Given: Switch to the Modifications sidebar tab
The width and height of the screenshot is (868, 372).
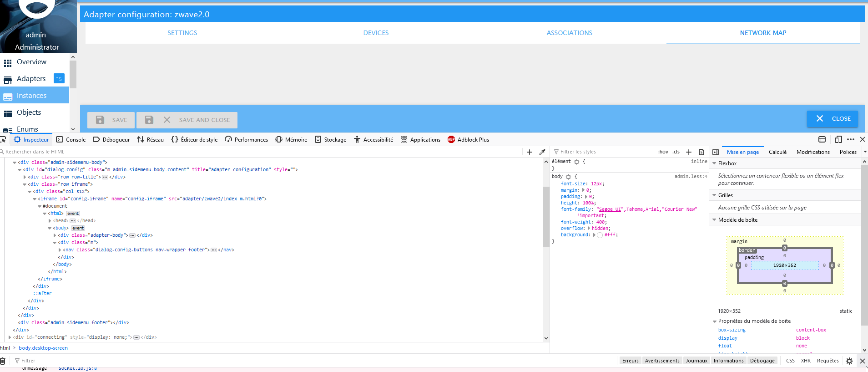Looking at the screenshot, I should click(x=813, y=152).
